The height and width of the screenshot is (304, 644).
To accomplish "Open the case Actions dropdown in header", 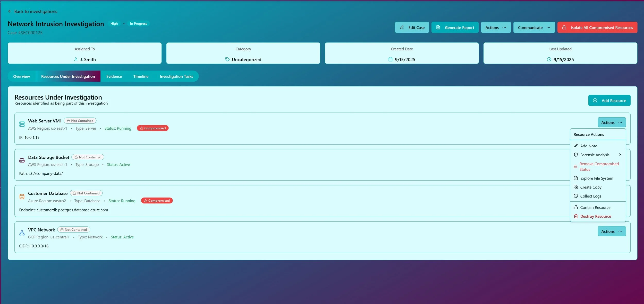I will (496, 28).
